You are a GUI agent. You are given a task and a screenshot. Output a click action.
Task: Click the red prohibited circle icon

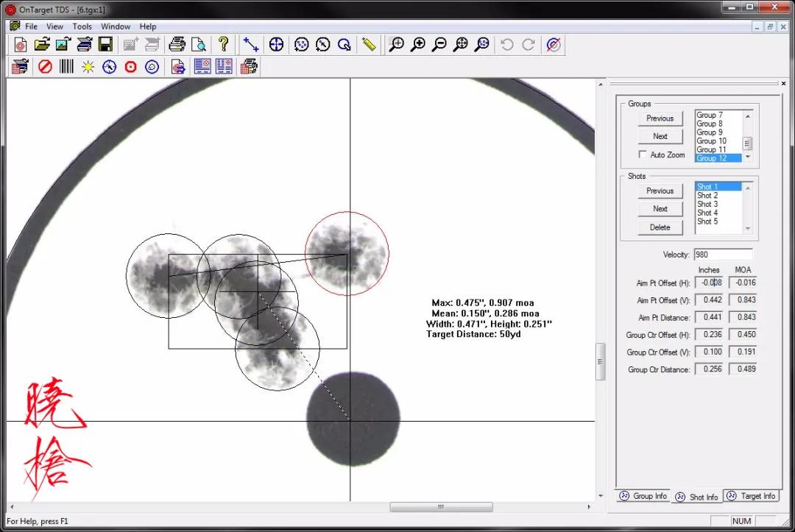(45, 66)
